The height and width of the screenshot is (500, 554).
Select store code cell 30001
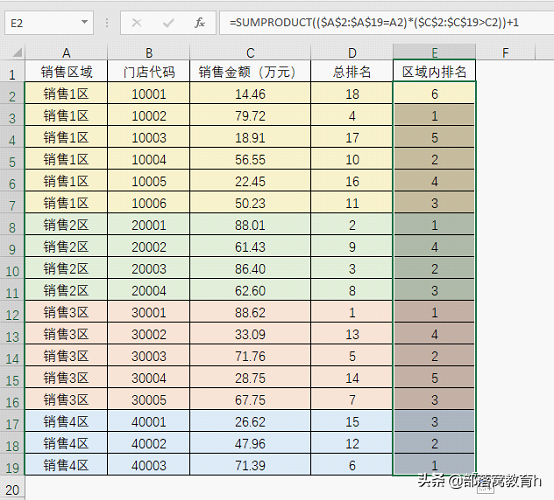pos(149,312)
